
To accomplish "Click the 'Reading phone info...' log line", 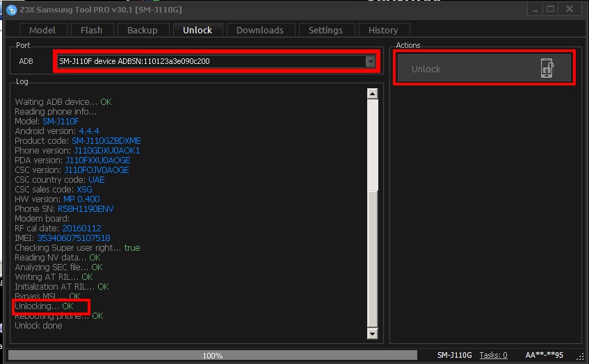I will [56, 111].
